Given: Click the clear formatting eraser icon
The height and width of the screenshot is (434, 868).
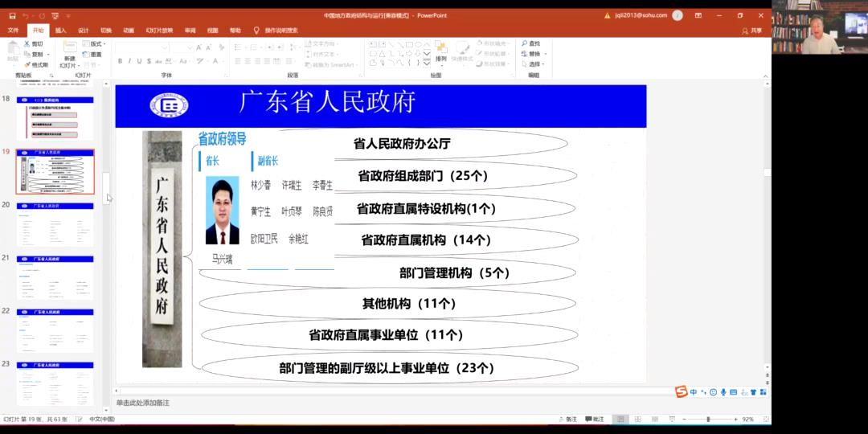Looking at the screenshot, I should (221, 47).
